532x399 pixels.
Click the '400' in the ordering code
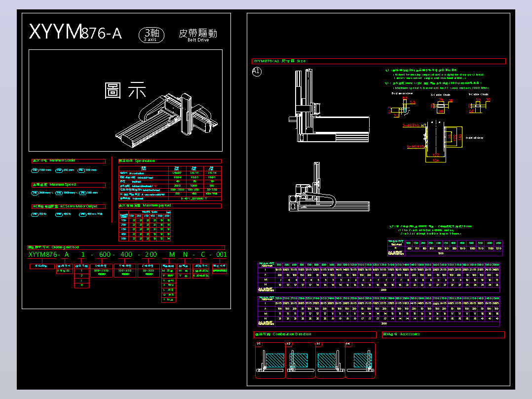click(x=126, y=255)
